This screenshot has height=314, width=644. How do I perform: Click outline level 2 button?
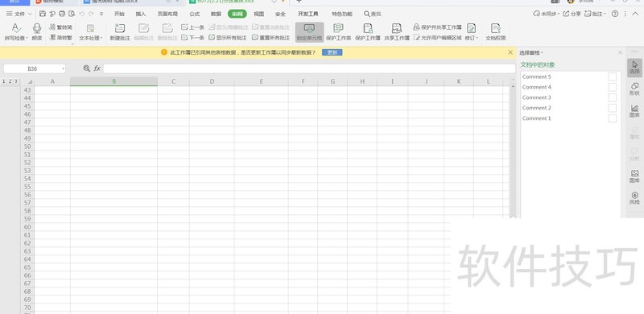click(x=10, y=81)
